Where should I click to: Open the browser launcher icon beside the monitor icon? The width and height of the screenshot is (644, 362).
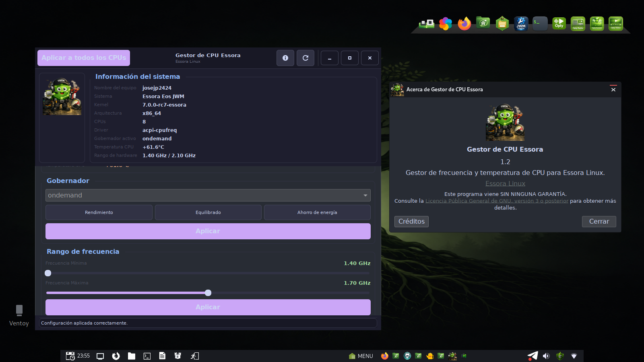[x=116, y=356]
